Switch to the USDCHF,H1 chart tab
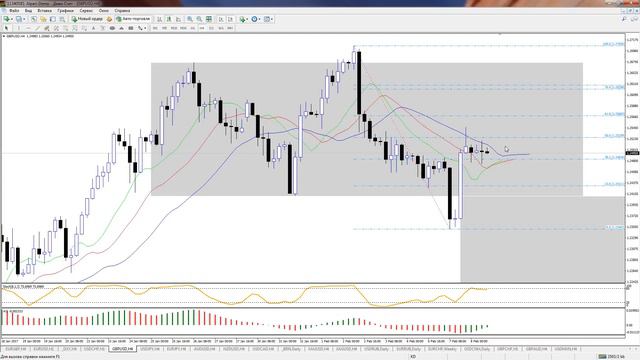Image resolution: width=640 pixels, height=360 pixels. [x=94, y=349]
